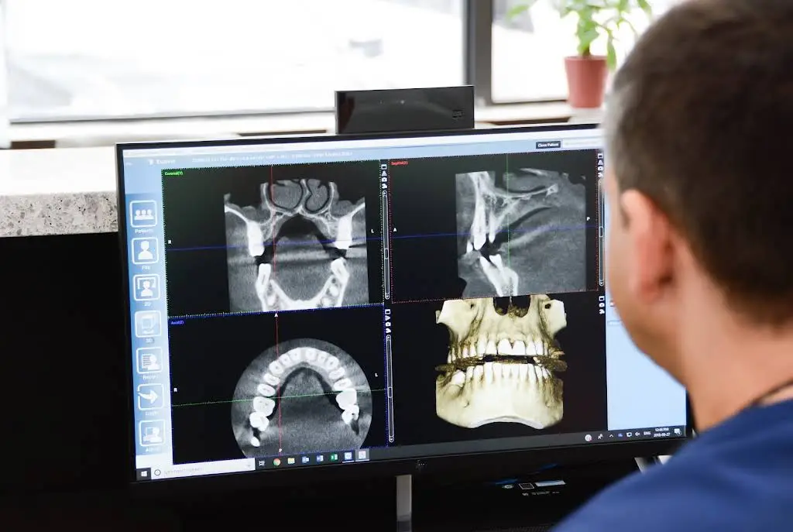Click inside the sagittal CT slice image
The width and height of the screenshot is (793, 532).
click(521, 232)
